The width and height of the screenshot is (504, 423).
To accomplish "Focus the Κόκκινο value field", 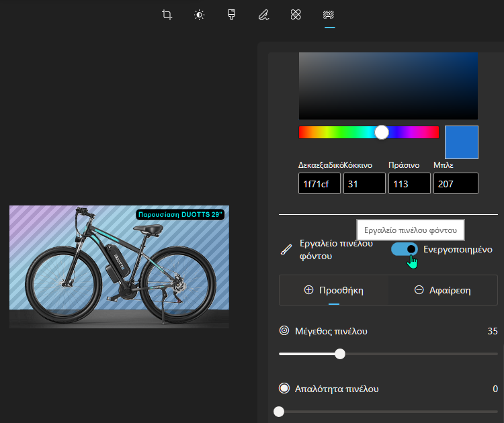I will point(364,183).
